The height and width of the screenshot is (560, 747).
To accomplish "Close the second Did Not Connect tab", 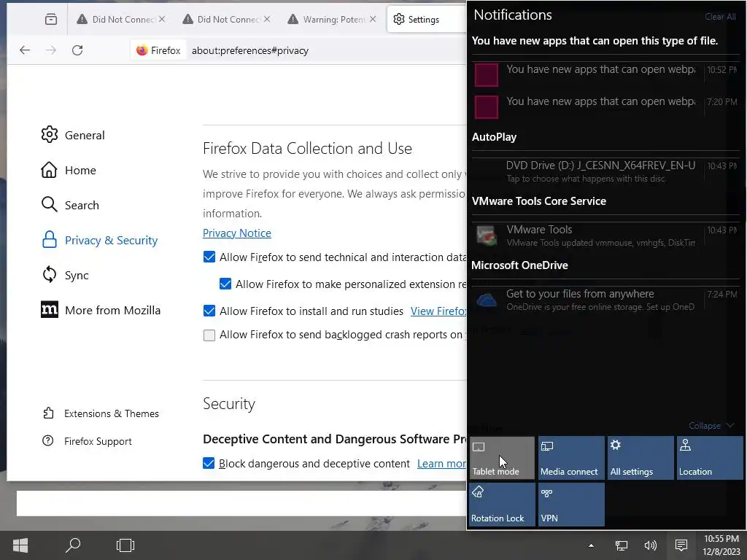I will [267, 19].
